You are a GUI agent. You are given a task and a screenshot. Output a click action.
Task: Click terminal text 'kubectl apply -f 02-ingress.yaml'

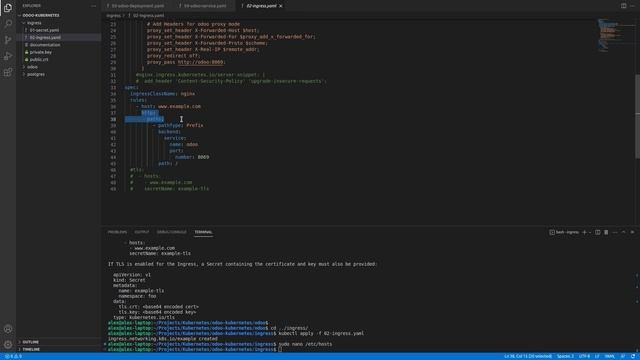tap(321, 333)
